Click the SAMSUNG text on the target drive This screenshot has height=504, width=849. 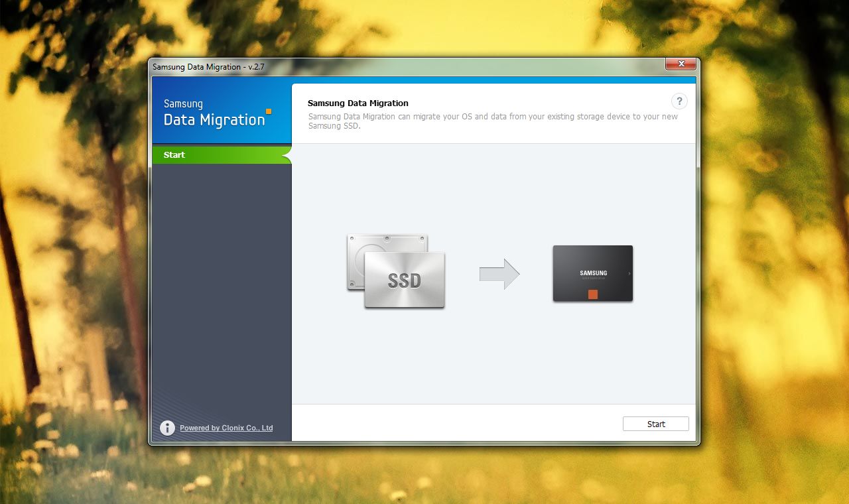pyautogui.click(x=592, y=273)
